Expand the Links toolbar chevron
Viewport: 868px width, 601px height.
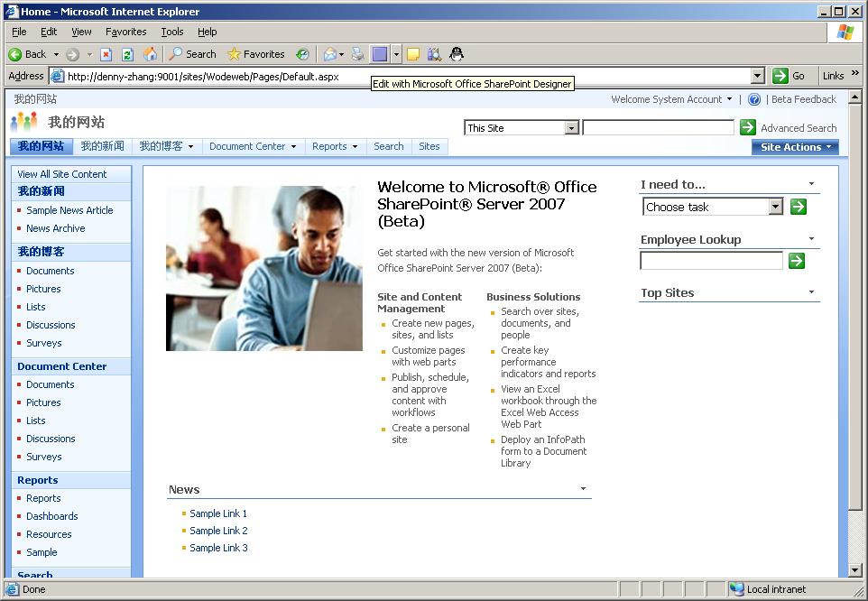tap(855, 74)
